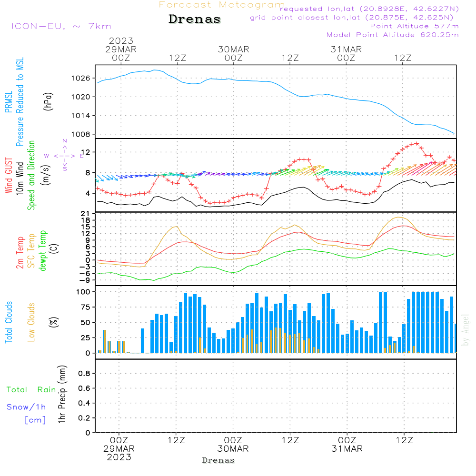Image resolution: width=476 pixels, height=476 pixels.
Task: Click the blue "Total Clouds" legend label
Action: tap(9, 322)
